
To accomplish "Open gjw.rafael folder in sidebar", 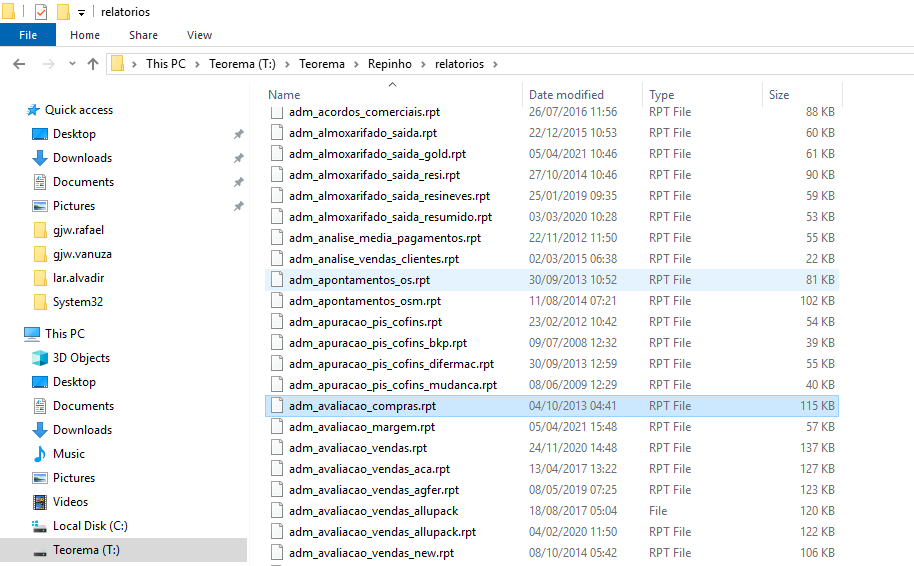I will (78, 230).
